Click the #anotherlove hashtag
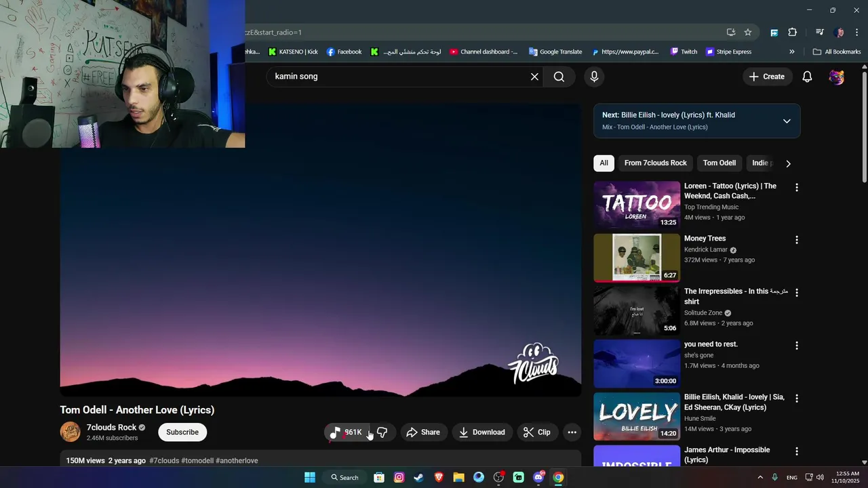The image size is (868, 488). (237, 461)
